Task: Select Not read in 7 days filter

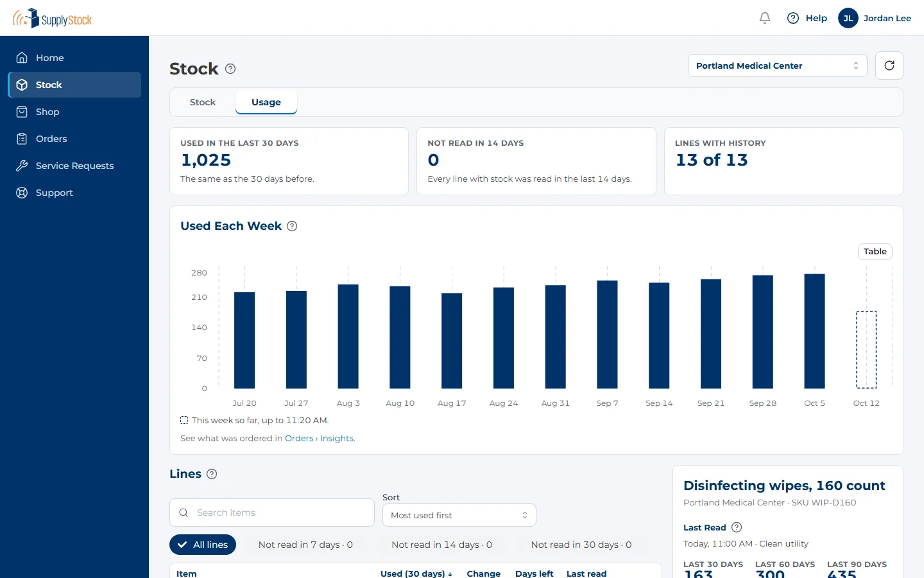Action: click(305, 545)
